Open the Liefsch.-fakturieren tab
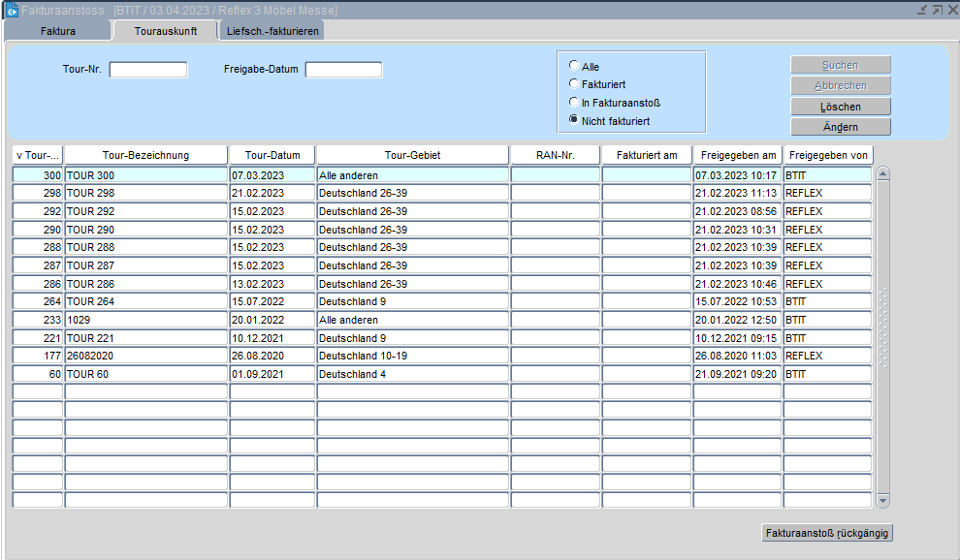 [272, 31]
